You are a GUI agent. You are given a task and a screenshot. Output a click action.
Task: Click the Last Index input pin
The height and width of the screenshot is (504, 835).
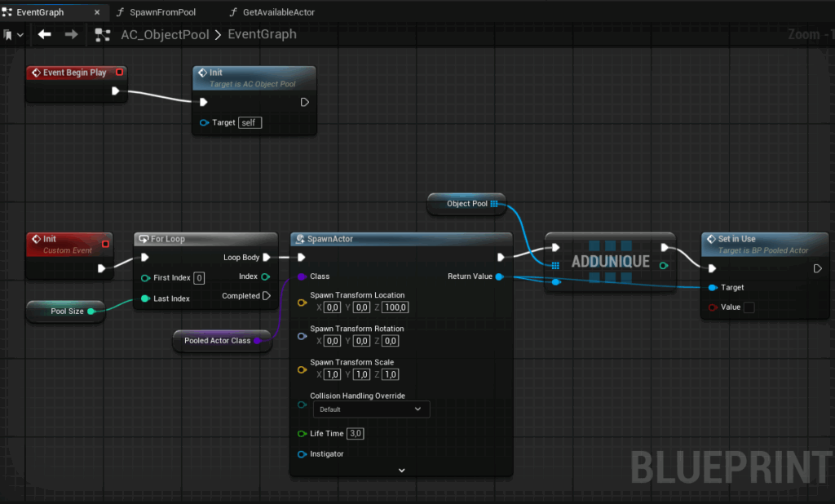(x=145, y=298)
